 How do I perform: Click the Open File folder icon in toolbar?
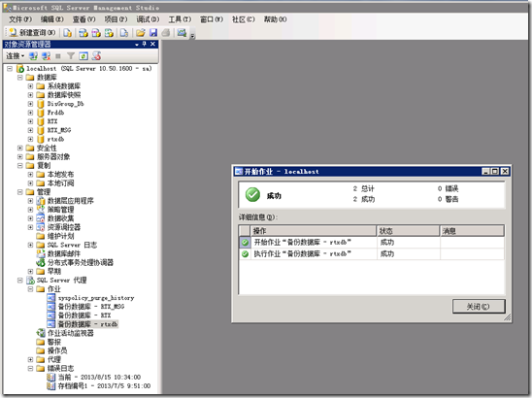(141, 33)
